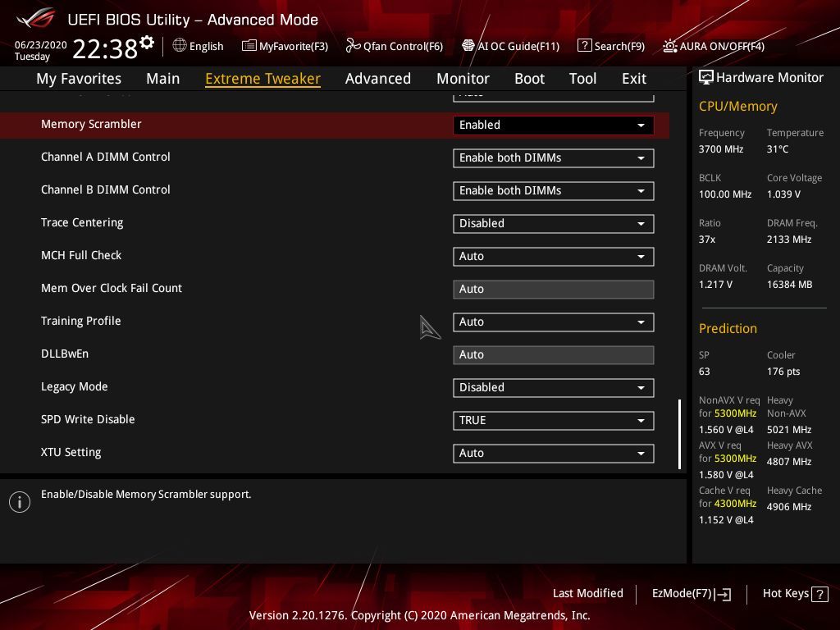Click the settings list scrollbar
The height and width of the screenshot is (630, 840).
[x=679, y=434]
